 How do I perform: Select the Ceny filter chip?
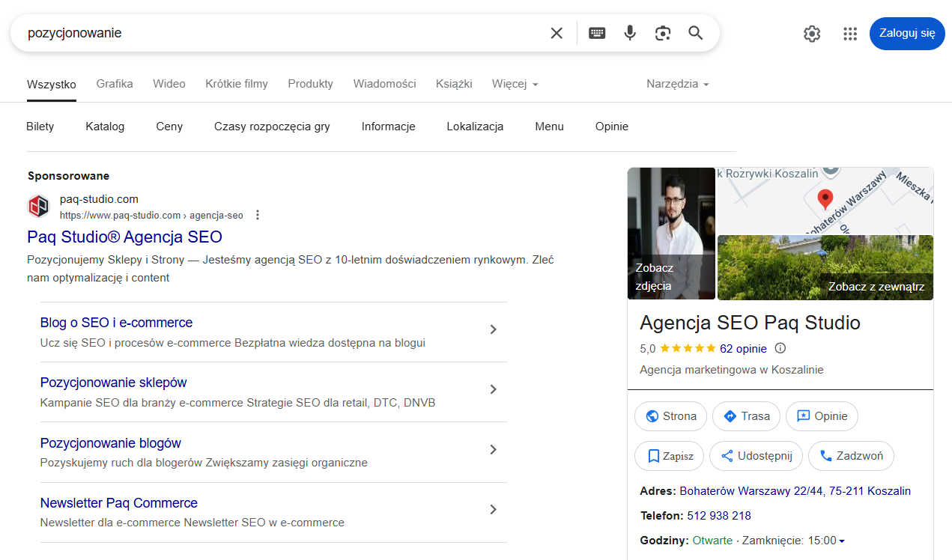click(x=169, y=127)
